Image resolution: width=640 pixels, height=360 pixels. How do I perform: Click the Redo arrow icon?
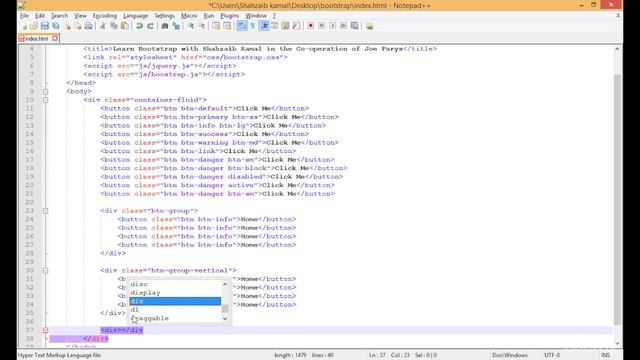click(150, 26)
